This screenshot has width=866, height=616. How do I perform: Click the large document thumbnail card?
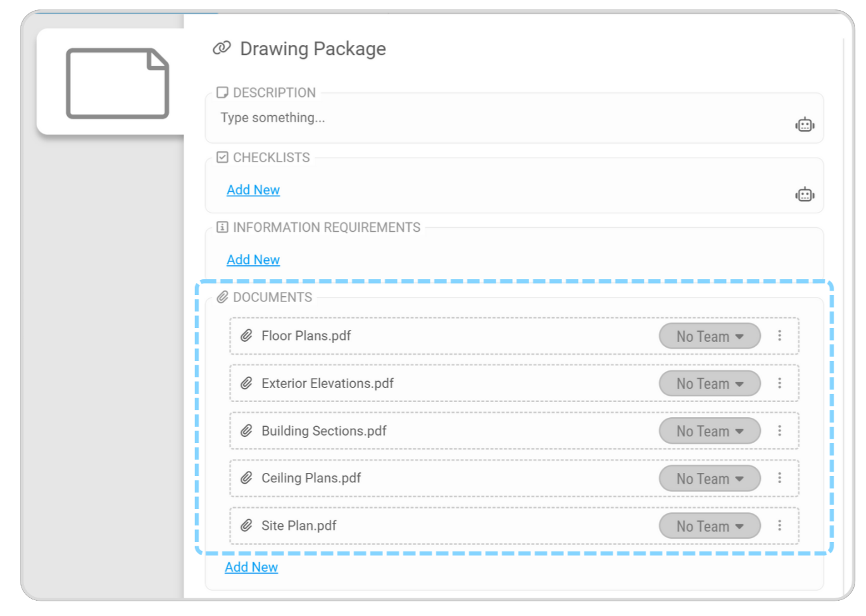pyautogui.click(x=117, y=83)
